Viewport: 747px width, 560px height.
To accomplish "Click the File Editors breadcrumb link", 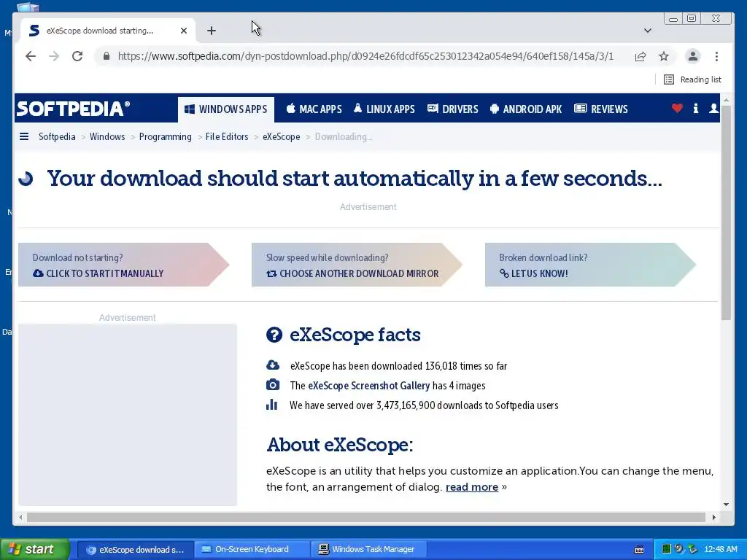I will pos(227,136).
